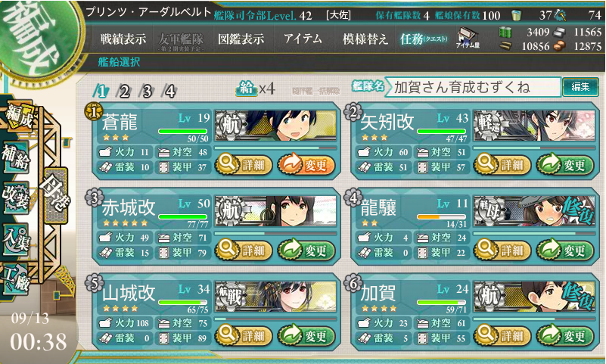Switch to fleet number 2 tab
The image size is (606, 364).
pyautogui.click(x=124, y=92)
